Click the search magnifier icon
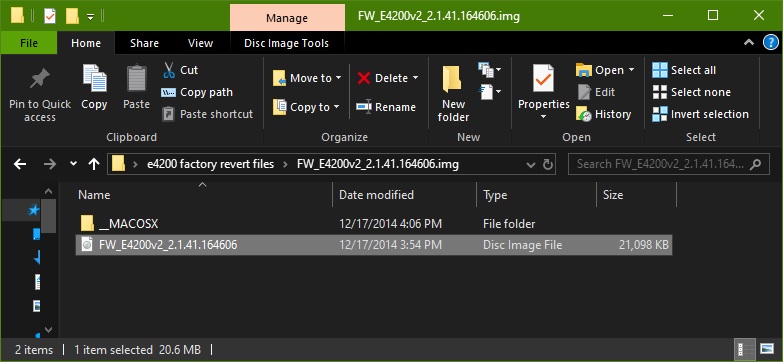Image resolution: width=783 pixels, height=362 pixels. coord(757,164)
